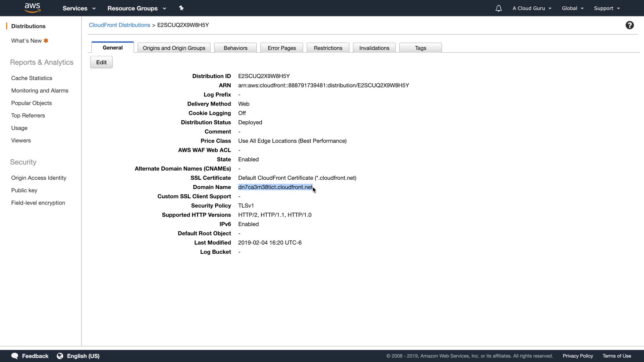Expand the Services dropdown menu
Image resolution: width=644 pixels, height=362 pixels.
click(x=79, y=8)
